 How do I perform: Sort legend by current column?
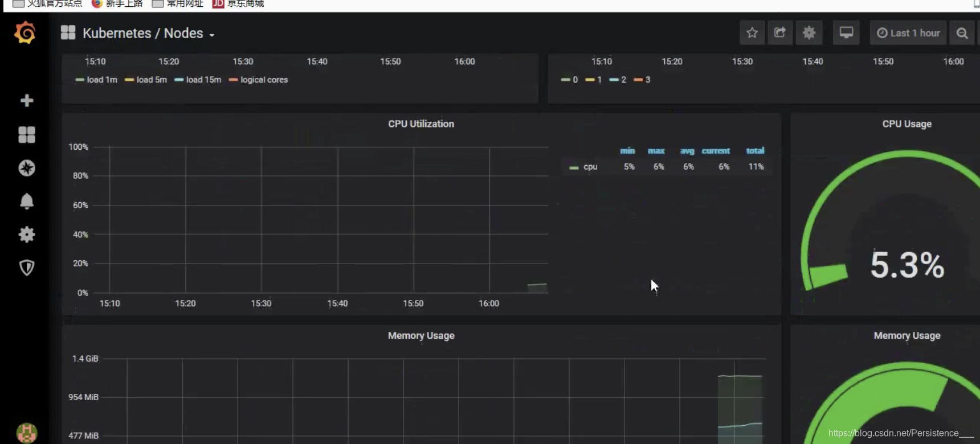(716, 151)
